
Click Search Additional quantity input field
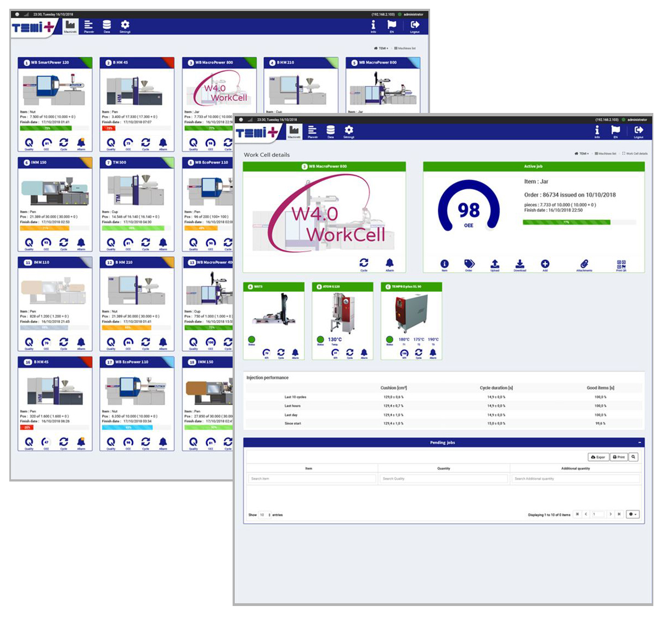[576, 479]
